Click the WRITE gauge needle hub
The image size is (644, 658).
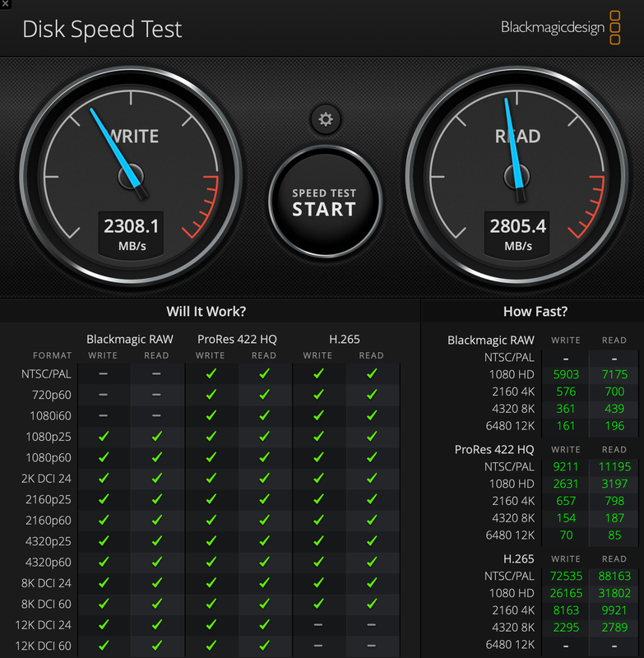click(x=131, y=176)
